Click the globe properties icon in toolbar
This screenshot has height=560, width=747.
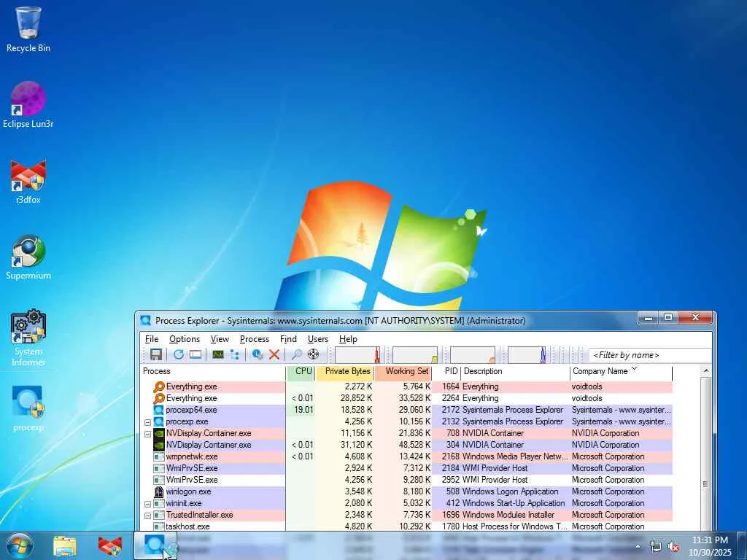coord(258,354)
